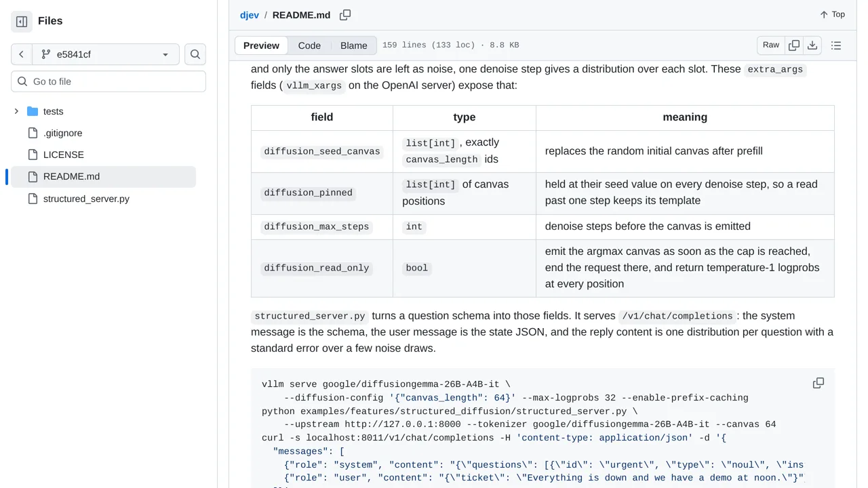Click the '159 lines (133 loc)' file info
The width and height of the screenshot is (868, 488).
click(429, 45)
